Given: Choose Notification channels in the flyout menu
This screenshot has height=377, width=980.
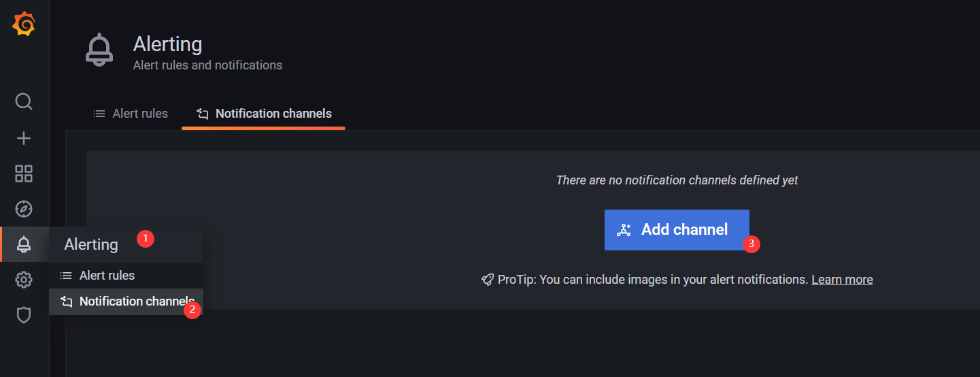Looking at the screenshot, I should click(126, 301).
